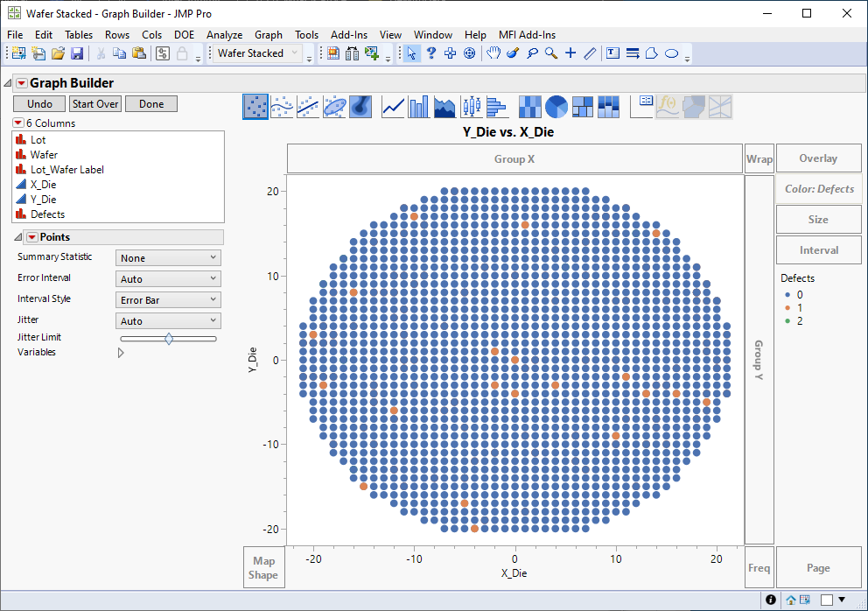Click the Save disk icon

77,53
